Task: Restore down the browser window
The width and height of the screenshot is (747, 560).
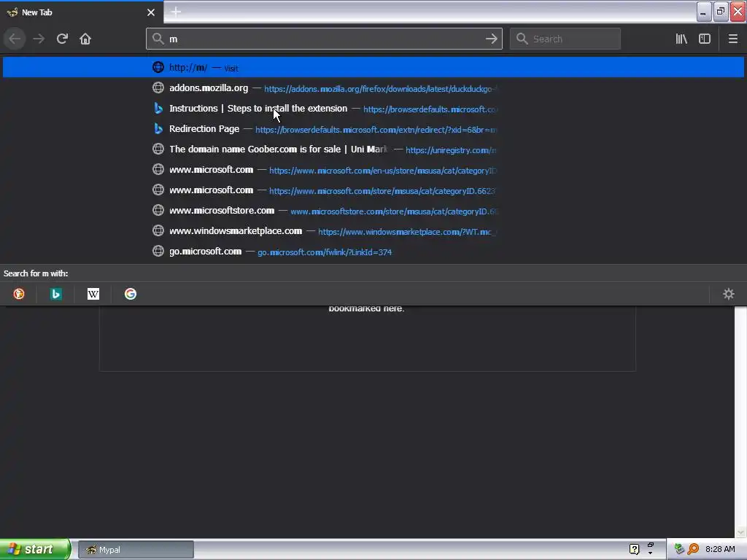Action: [x=720, y=12]
